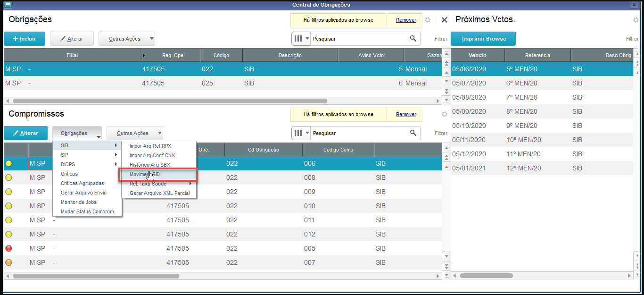
Task: Sort by the Vencto column header
Action: click(478, 55)
